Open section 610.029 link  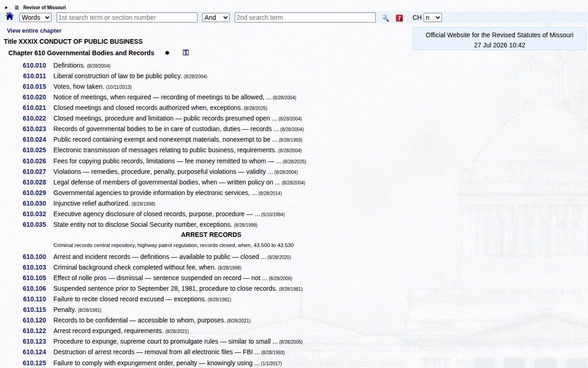(x=34, y=193)
